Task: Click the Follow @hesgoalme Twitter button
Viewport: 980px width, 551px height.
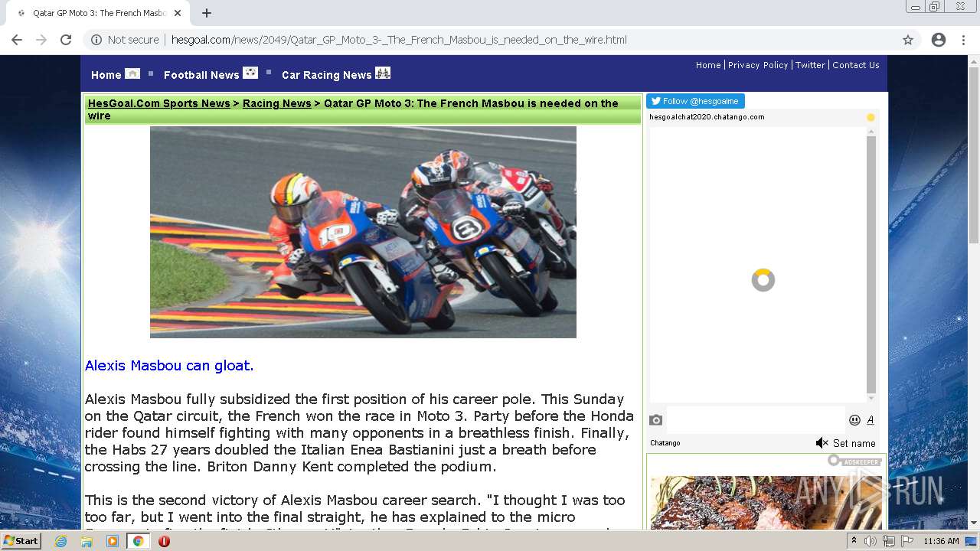Action: (695, 101)
